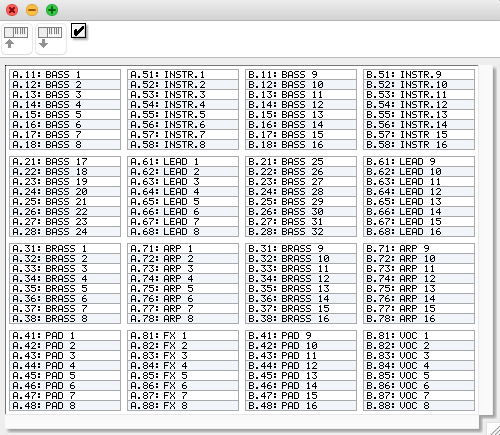Select patch A.65: LEAD 5

(x=183, y=202)
